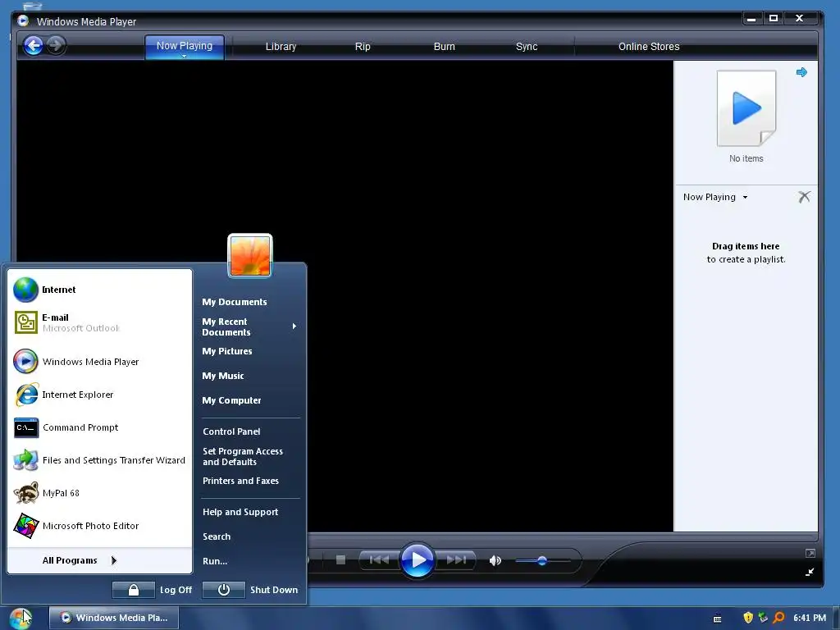Clear the list pane X icon

(804, 197)
